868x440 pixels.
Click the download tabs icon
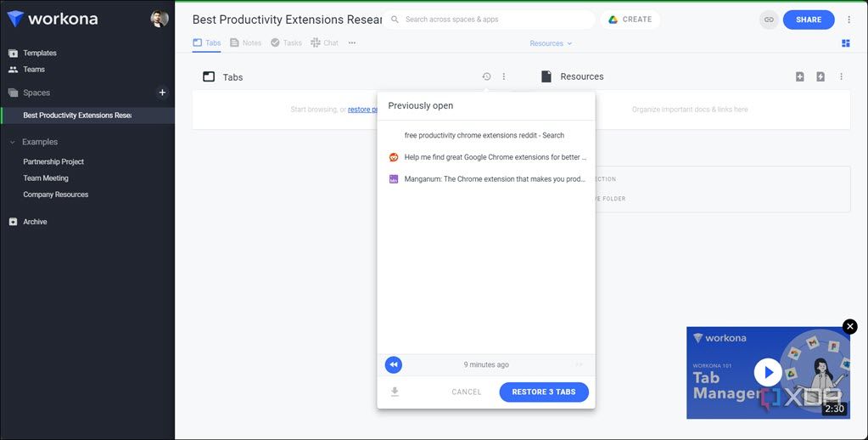click(395, 392)
